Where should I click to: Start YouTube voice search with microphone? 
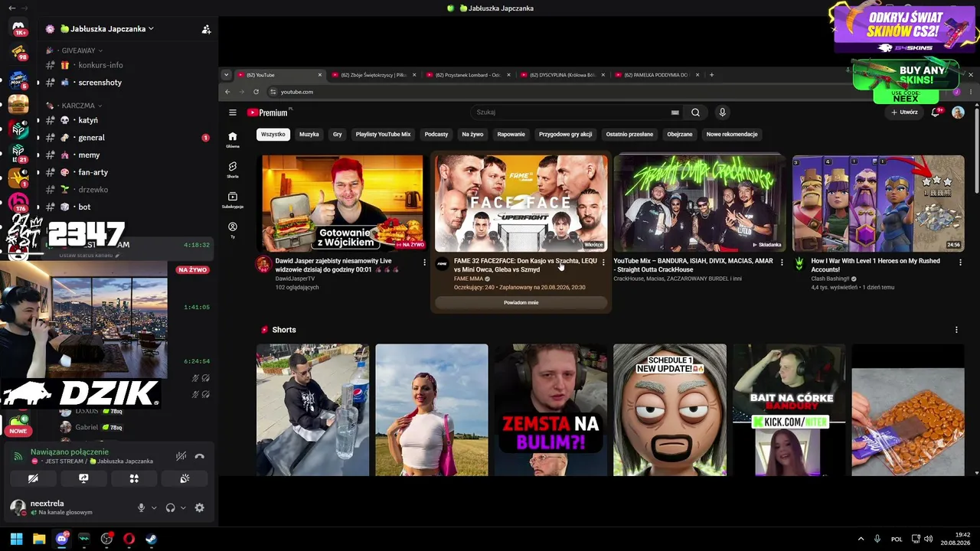[722, 112]
